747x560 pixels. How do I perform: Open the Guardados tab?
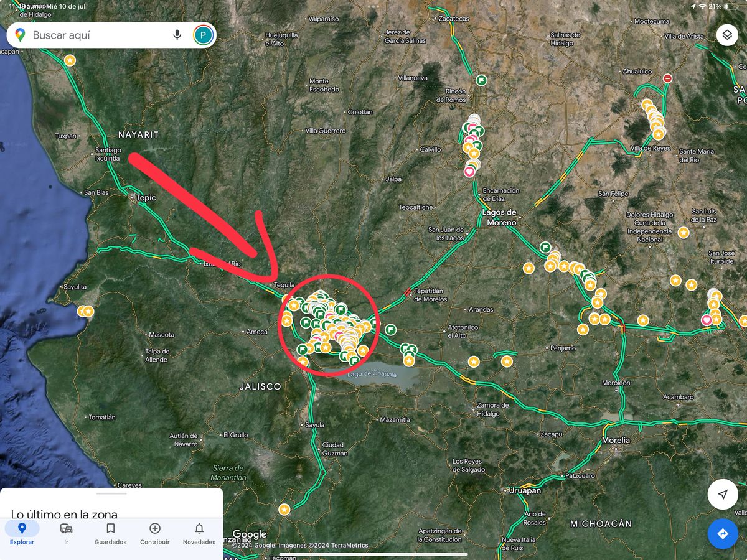click(x=110, y=533)
